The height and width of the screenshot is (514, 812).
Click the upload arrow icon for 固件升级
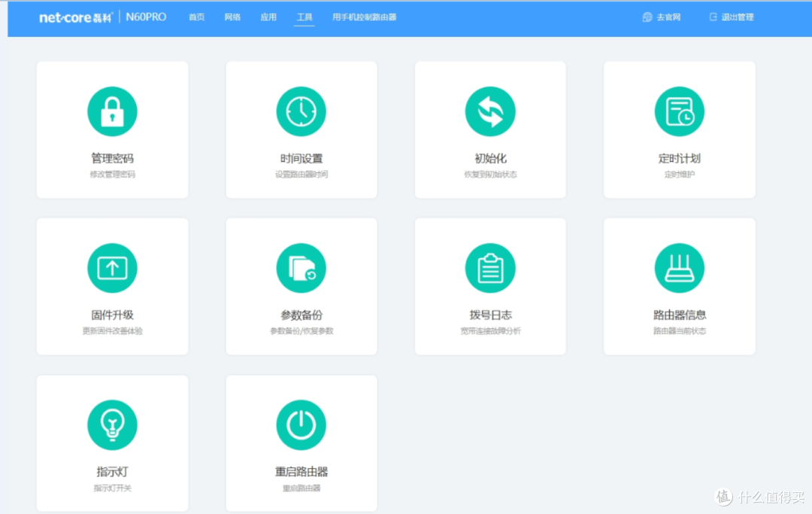112,268
